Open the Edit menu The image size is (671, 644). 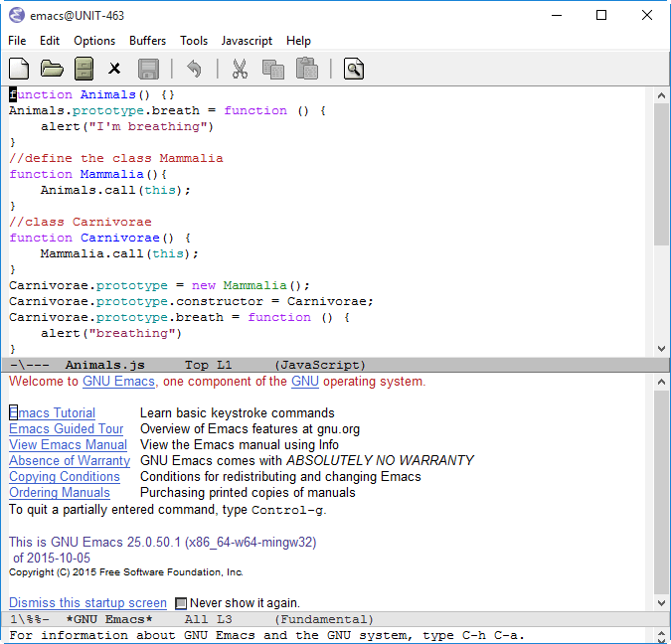click(x=50, y=41)
